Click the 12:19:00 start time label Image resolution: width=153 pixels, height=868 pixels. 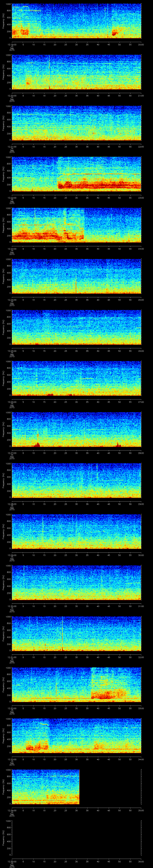tap(12, 44)
